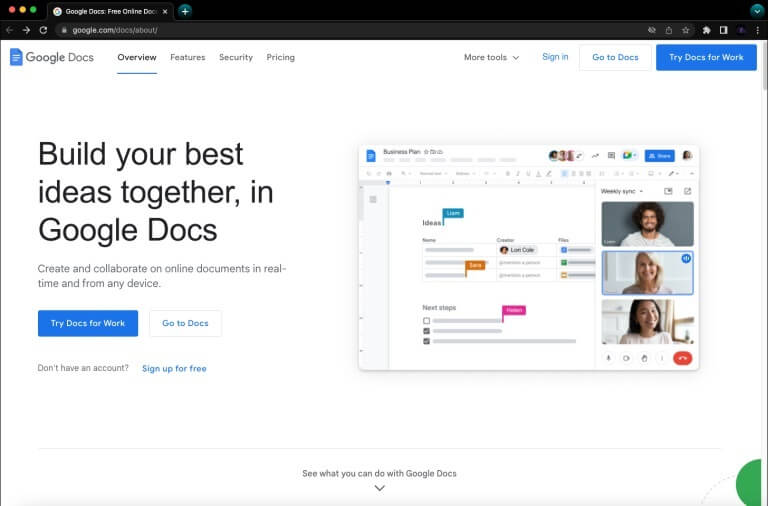
Task: Click Go to Docs below the headline
Action: [x=185, y=323]
